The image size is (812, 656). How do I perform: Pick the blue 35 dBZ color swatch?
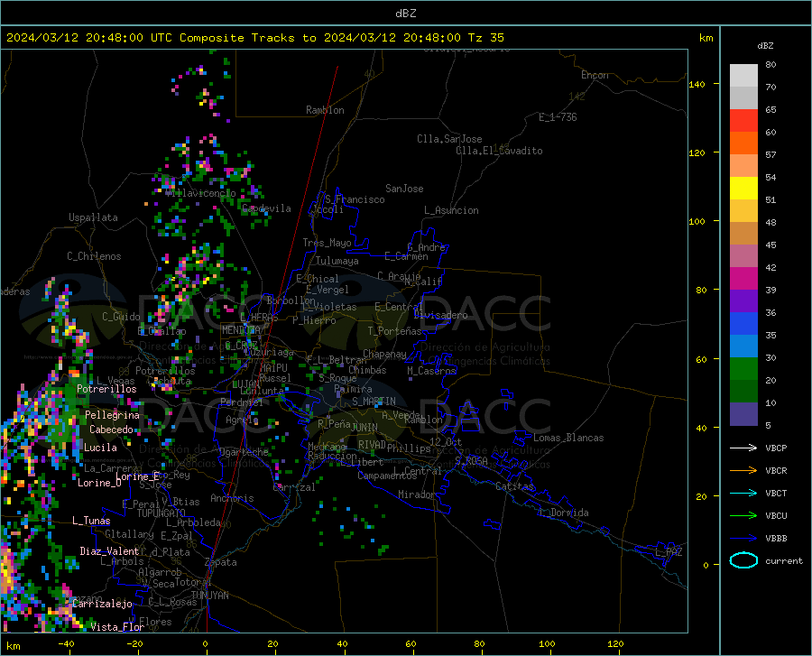coord(743,324)
